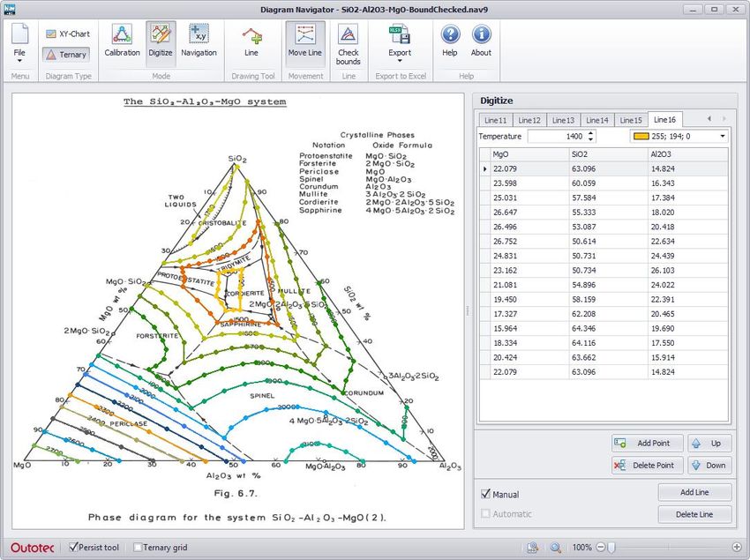Select the XY-Chart diagram type
This screenshot has height=560, width=750.
[x=68, y=34]
